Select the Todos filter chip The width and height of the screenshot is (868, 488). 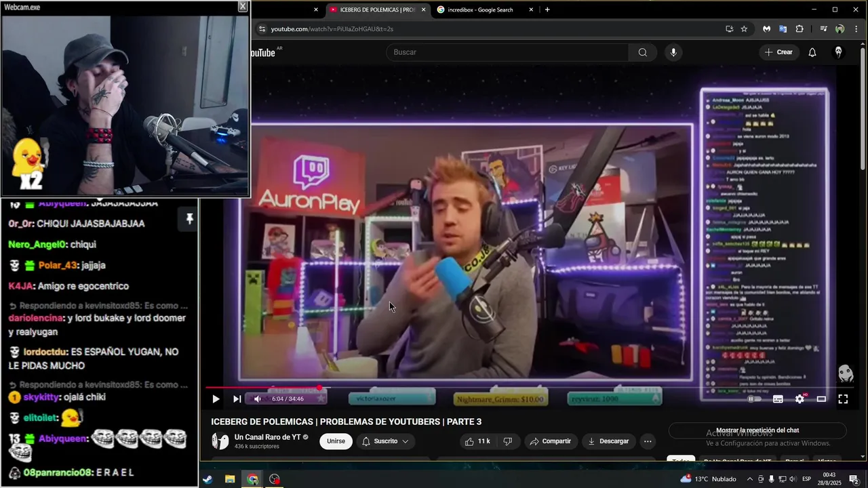pos(681,460)
